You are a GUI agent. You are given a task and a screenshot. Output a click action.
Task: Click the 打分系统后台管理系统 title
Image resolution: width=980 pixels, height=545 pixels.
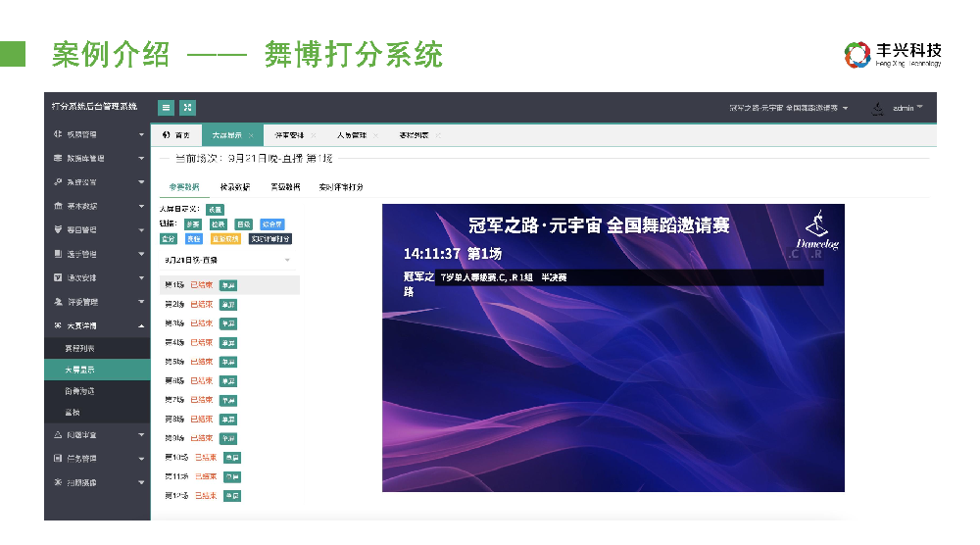point(94,106)
